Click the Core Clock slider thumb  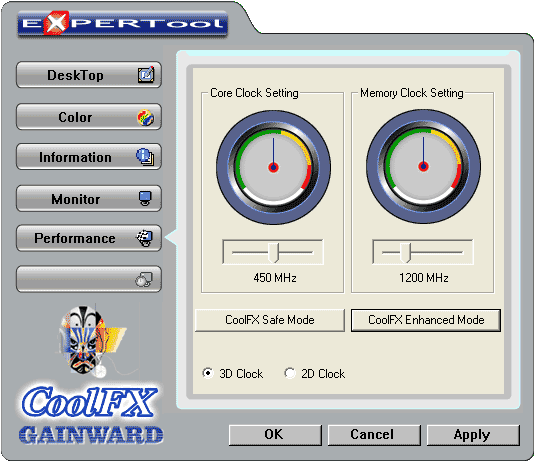(273, 252)
